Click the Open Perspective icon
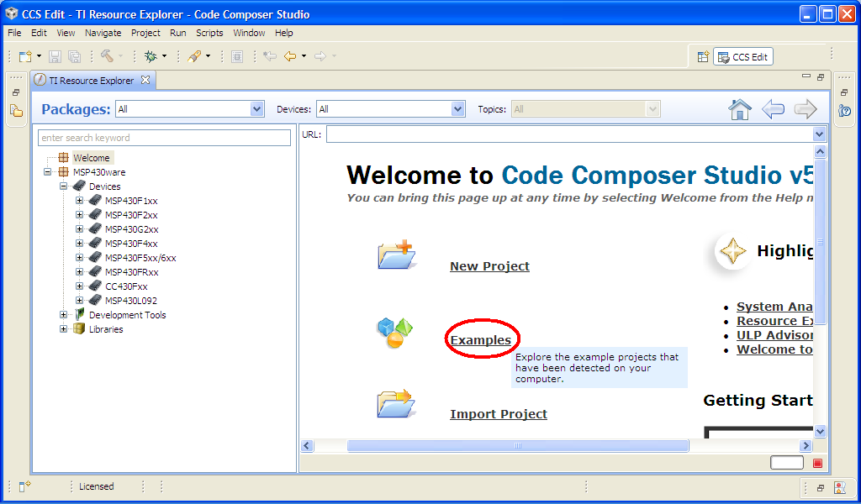The image size is (861, 504). pyautogui.click(x=703, y=56)
